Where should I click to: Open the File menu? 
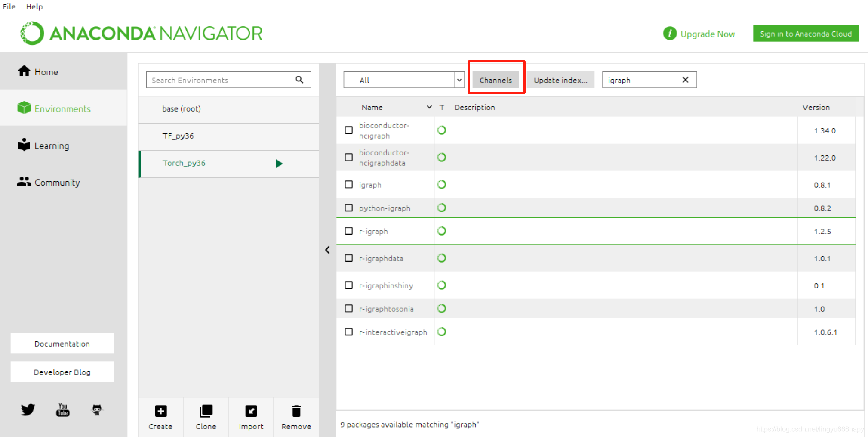(9, 6)
